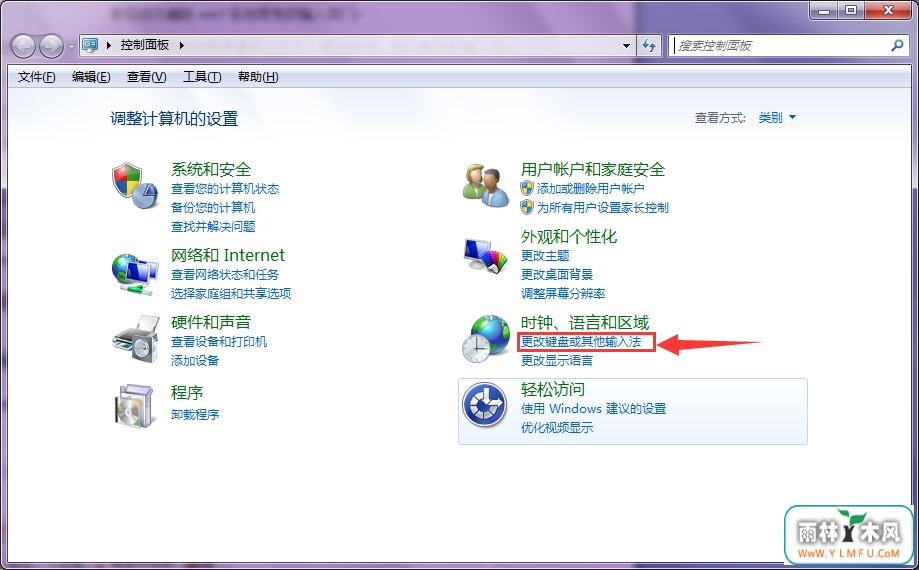Viewport: 919px width, 570px height.
Task: Open the 系统和安全 category link
Action: point(211,169)
